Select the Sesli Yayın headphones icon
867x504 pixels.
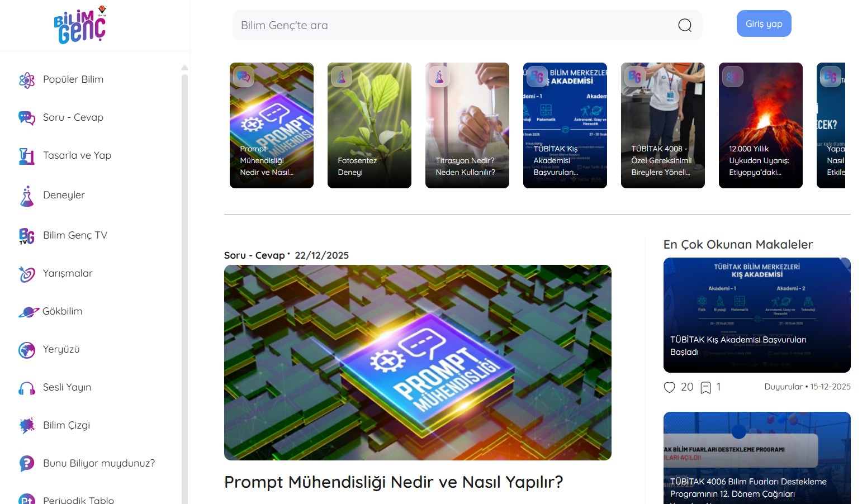click(x=27, y=388)
